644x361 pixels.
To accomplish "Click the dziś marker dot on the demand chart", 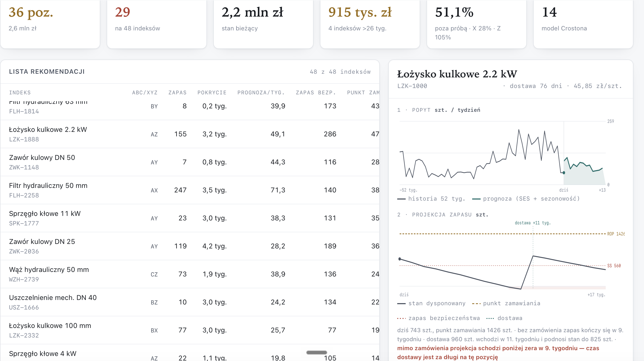I will pyautogui.click(x=564, y=173).
